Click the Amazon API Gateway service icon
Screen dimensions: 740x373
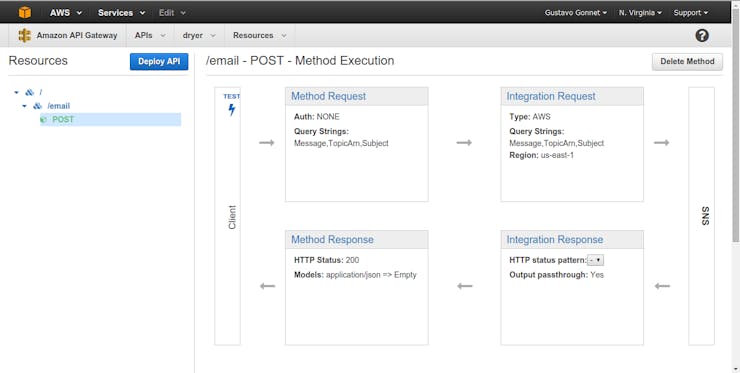pos(25,35)
